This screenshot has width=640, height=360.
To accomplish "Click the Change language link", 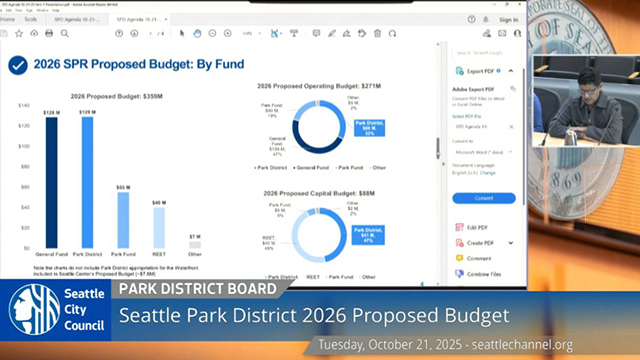I will pos(488,173).
